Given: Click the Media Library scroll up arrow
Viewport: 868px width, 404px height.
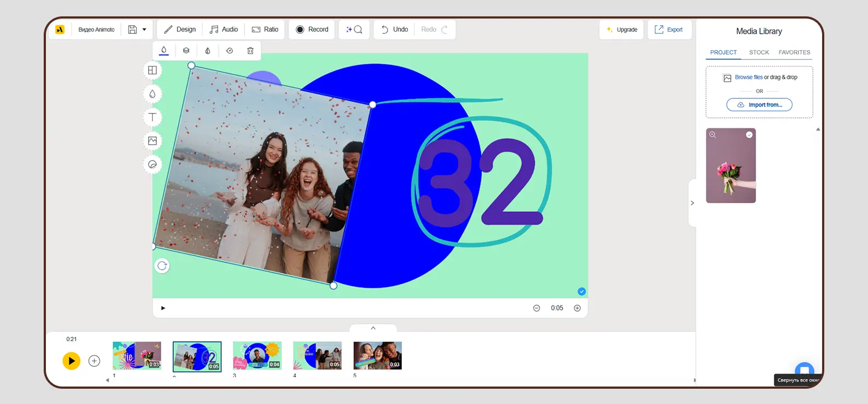Looking at the screenshot, I should pyautogui.click(x=818, y=129).
